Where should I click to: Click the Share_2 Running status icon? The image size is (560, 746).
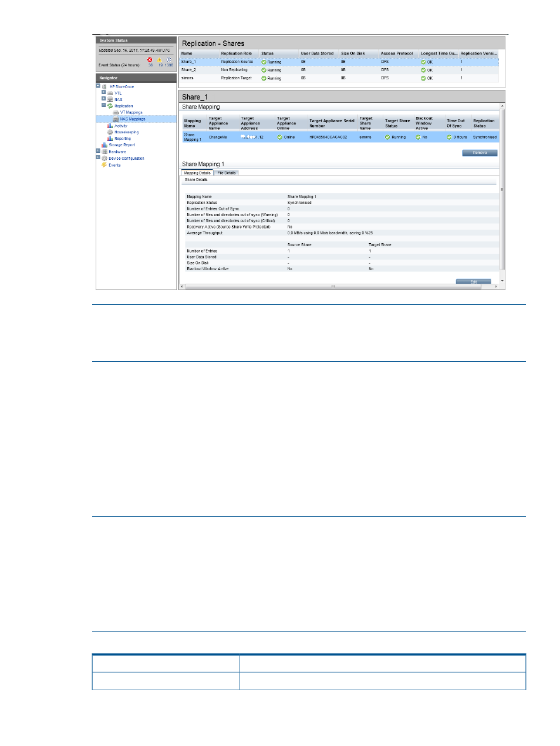264,70
